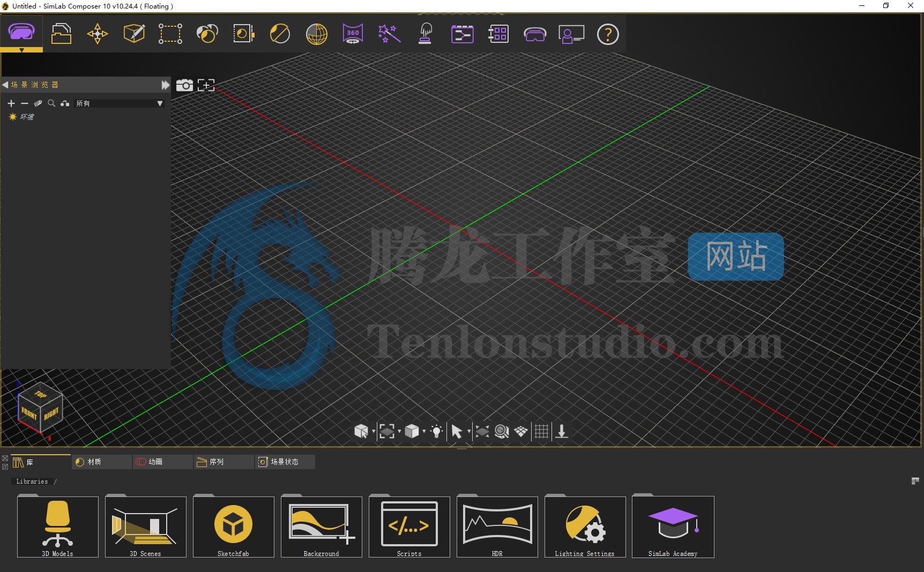Click the outlined VR viewer headset icon
The width and height of the screenshot is (924, 572).
click(x=535, y=34)
